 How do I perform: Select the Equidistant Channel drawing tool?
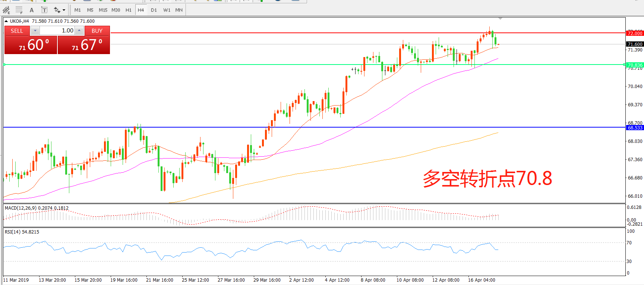point(6,10)
